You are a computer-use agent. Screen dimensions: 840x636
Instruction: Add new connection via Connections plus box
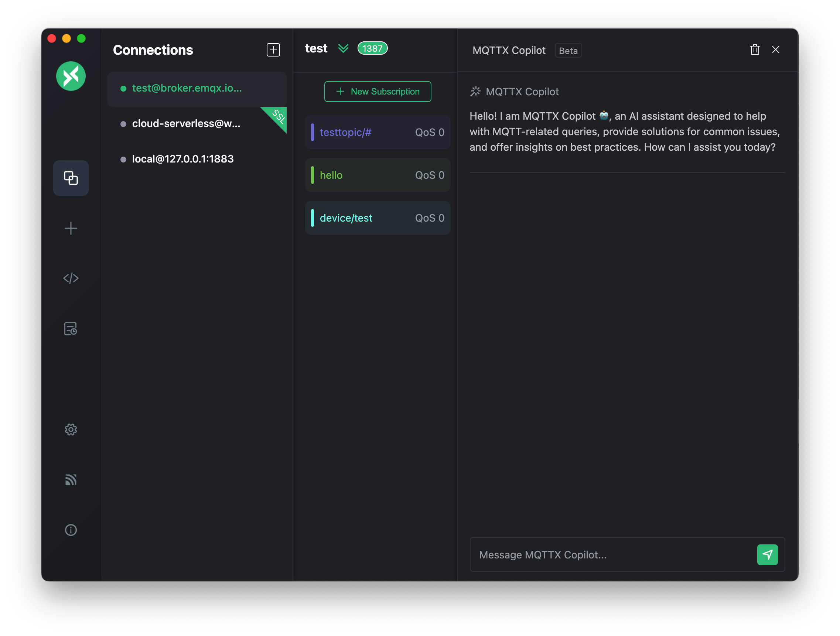[273, 50]
